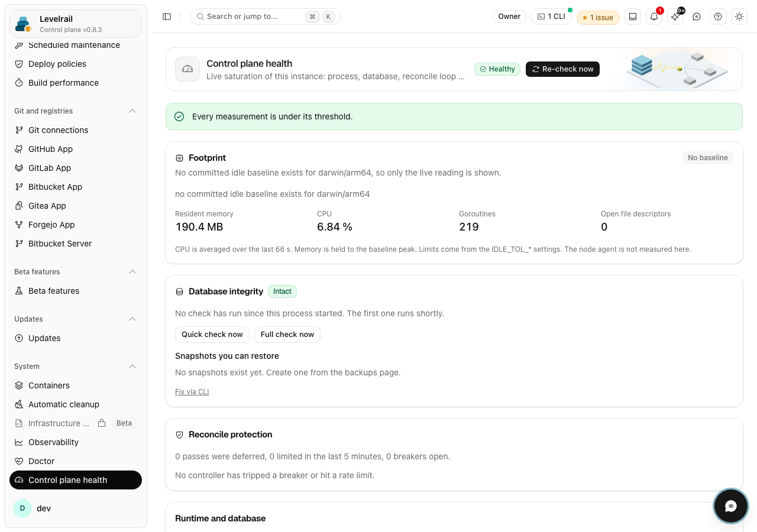Click the Levelrail logo in sidebar header
This screenshot has height=532, width=757.
tap(24, 24)
